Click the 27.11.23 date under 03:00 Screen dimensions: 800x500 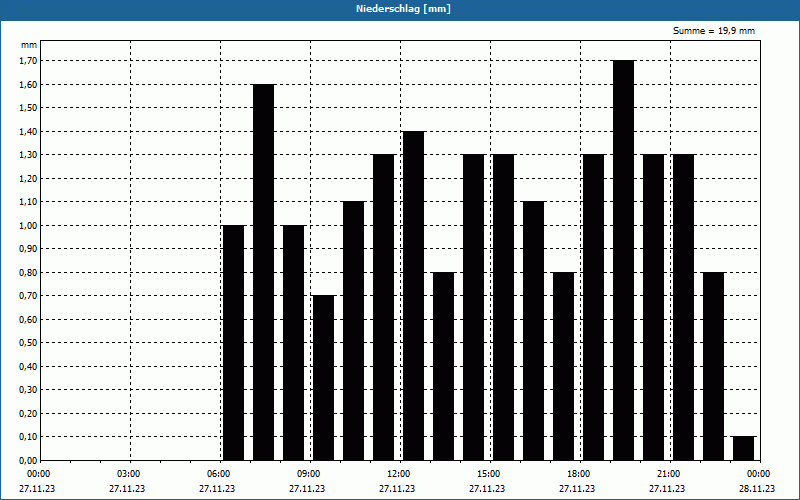tap(127, 488)
